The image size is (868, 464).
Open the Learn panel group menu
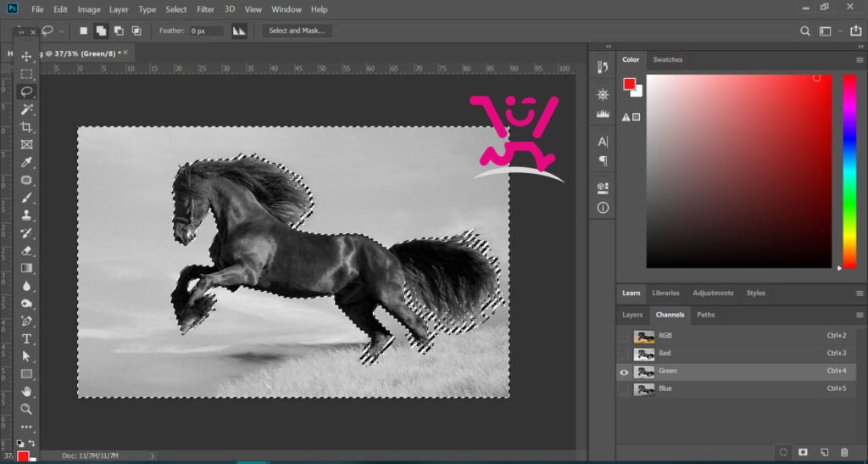[860, 293]
